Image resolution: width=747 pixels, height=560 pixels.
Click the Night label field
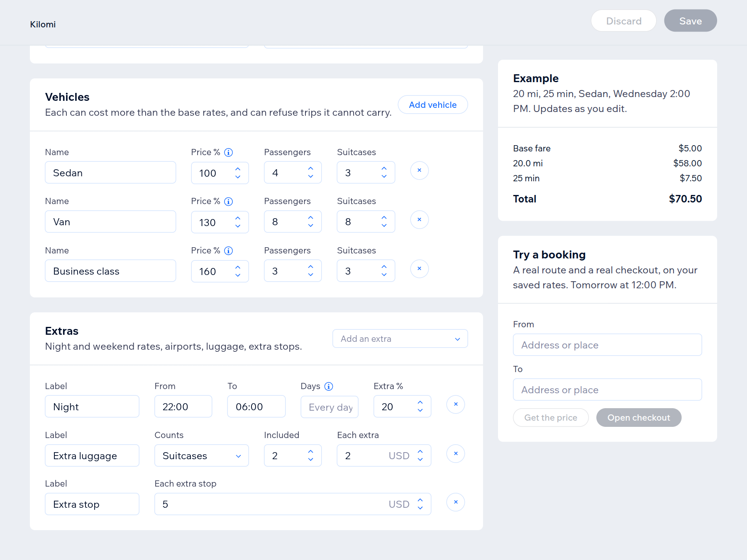[x=92, y=407]
